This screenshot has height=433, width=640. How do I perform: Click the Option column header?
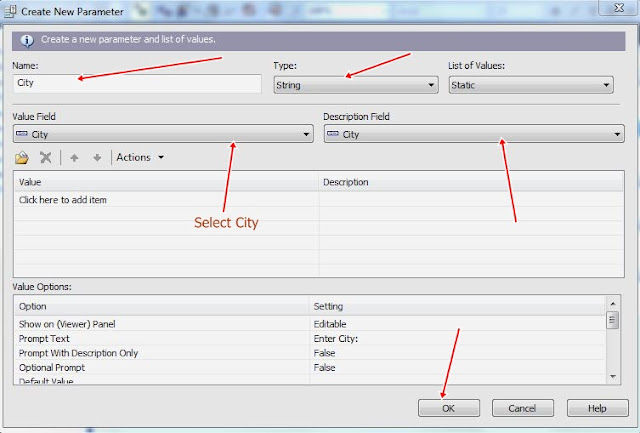click(x=162, y=306)
